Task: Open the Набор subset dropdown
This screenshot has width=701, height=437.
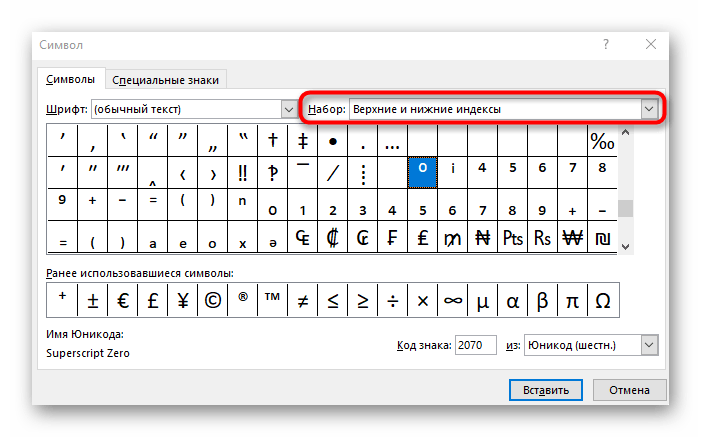Action: tap(650, 108)
